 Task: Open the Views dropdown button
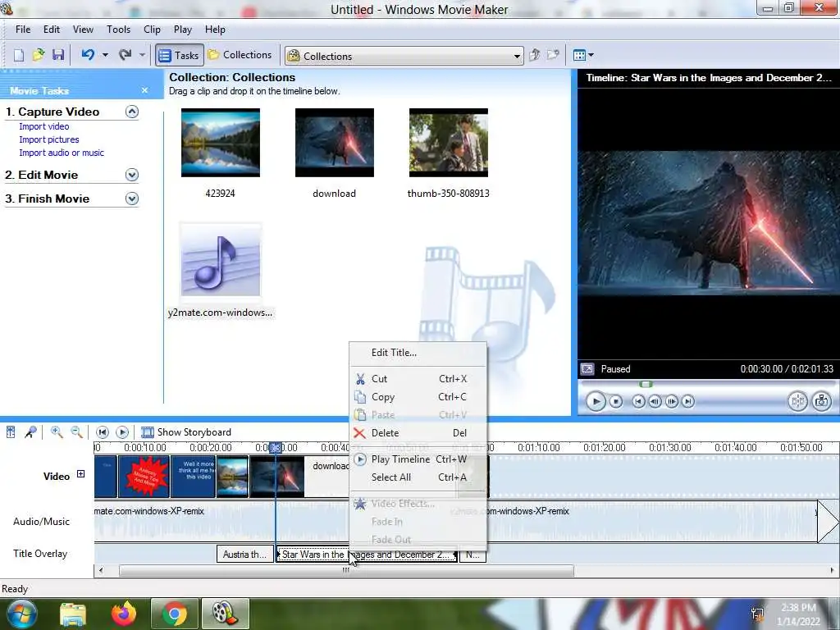pyautogui.click(x=583, y=55)
